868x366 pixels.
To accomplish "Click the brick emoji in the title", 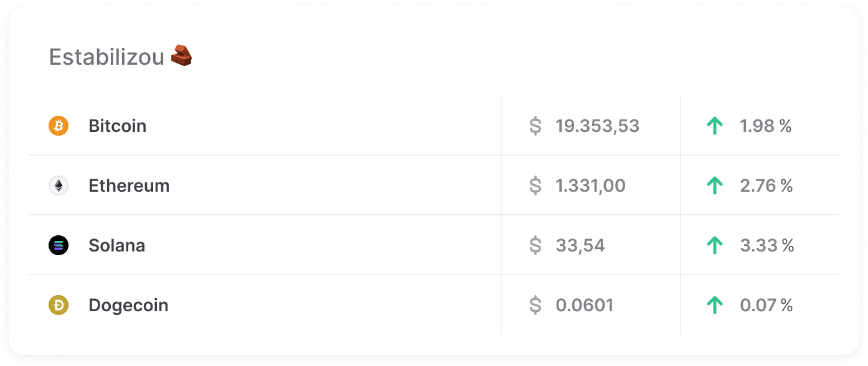I will click(182, 55).
